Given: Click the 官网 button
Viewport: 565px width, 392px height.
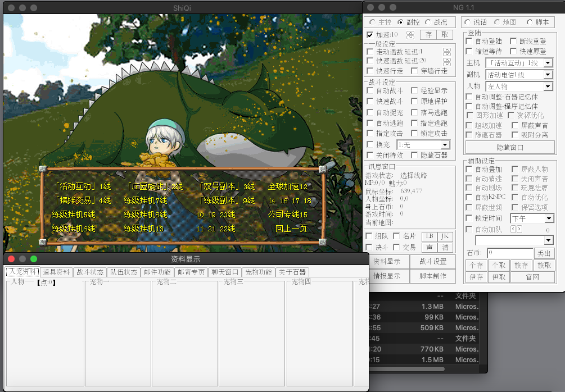Looking at the screenshot, I should coord(532,277).
